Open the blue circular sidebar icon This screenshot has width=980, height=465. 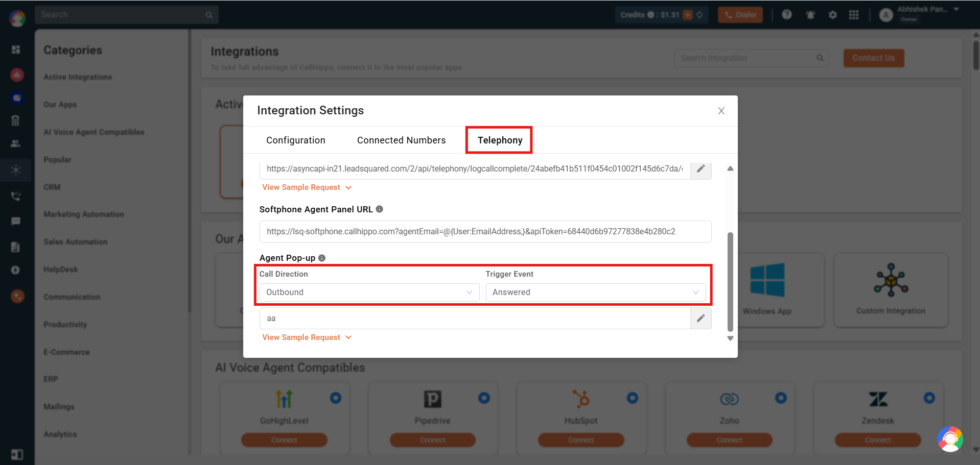pos(17,97)
